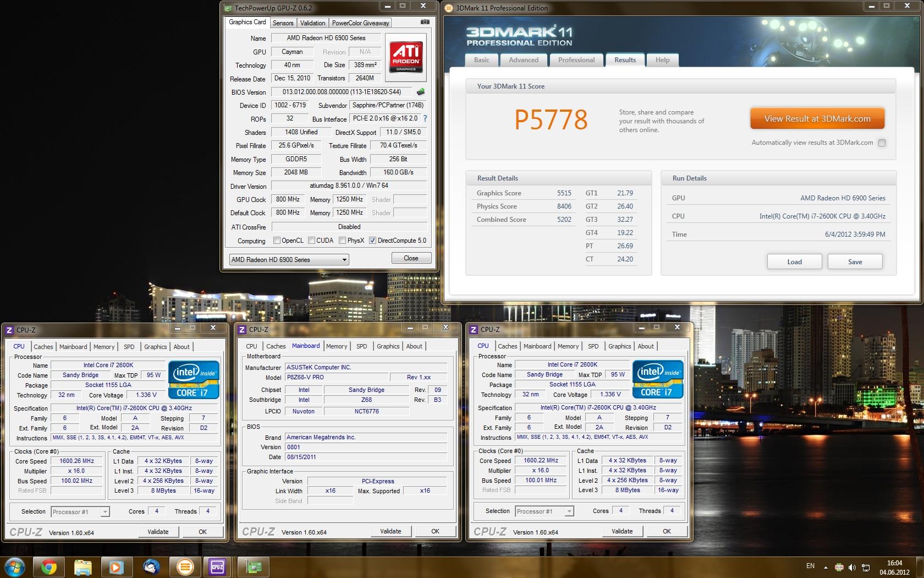Open Bus Interface help question mark
This screenshot has width=924, height=578.
pyautogui.click(x=425, y=118)
